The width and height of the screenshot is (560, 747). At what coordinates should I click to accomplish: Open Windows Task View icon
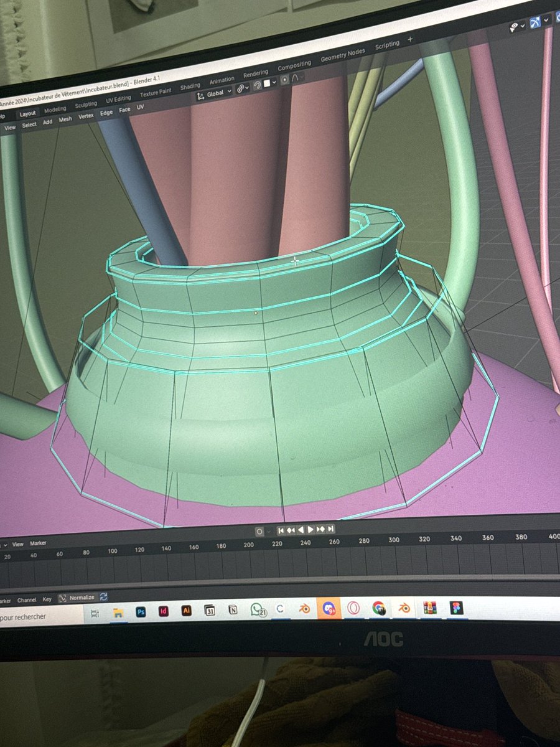point(95,614)
